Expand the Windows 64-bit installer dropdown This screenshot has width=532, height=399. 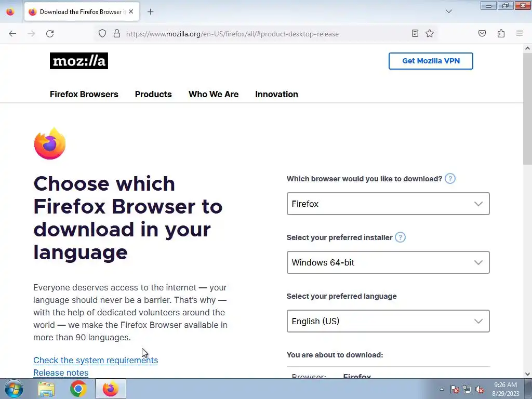coord(388,262)
